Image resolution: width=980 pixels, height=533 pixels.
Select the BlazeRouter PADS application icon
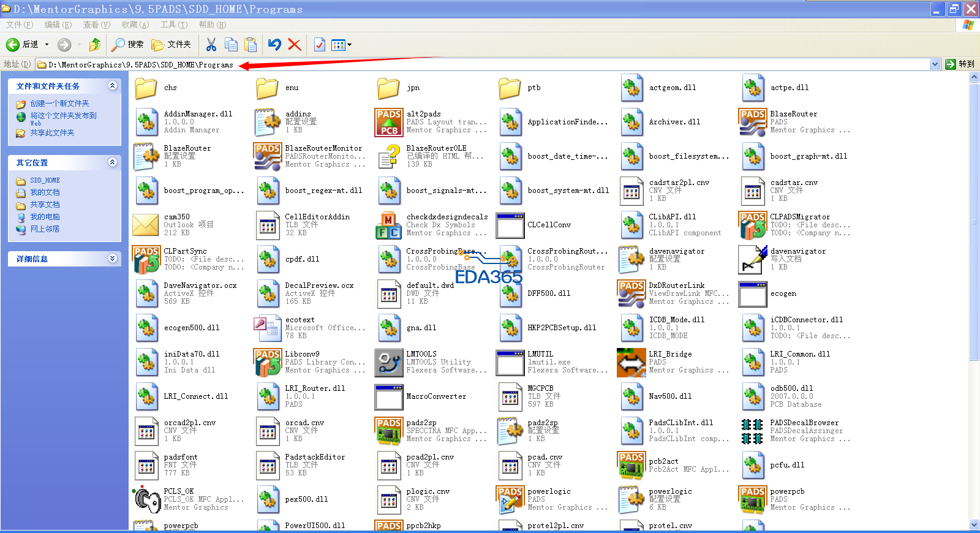click(x=752, y=122)
